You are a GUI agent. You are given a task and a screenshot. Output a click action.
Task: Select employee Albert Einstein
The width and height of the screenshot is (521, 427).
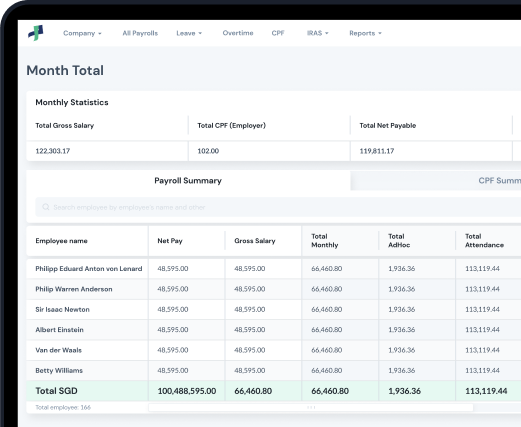59,330
